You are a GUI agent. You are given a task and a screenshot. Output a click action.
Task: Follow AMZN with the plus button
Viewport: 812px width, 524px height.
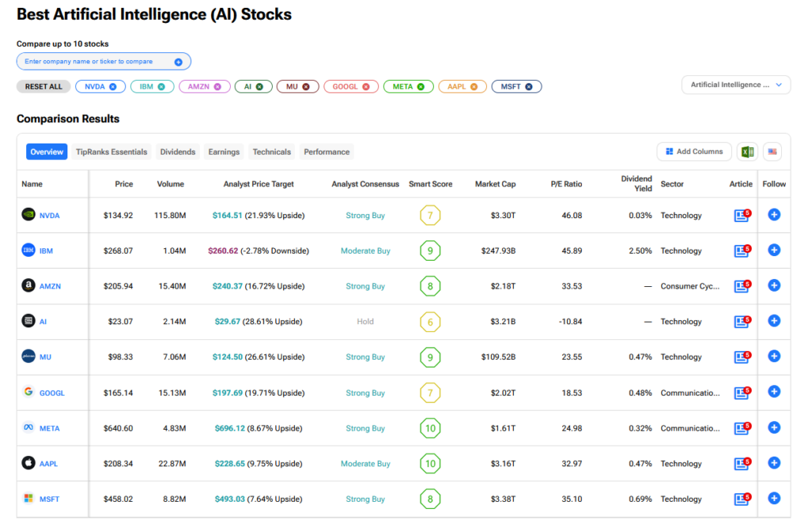pos(774,285)
